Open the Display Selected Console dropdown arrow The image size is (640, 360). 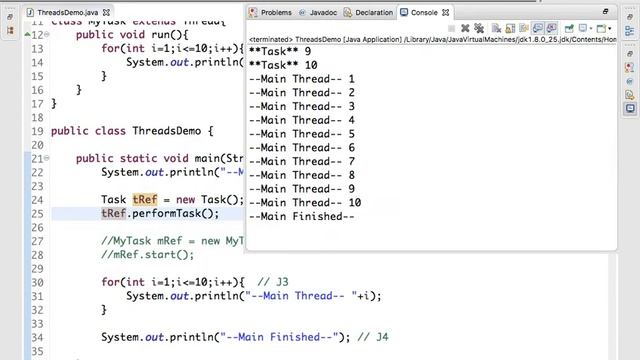[591, 29]
